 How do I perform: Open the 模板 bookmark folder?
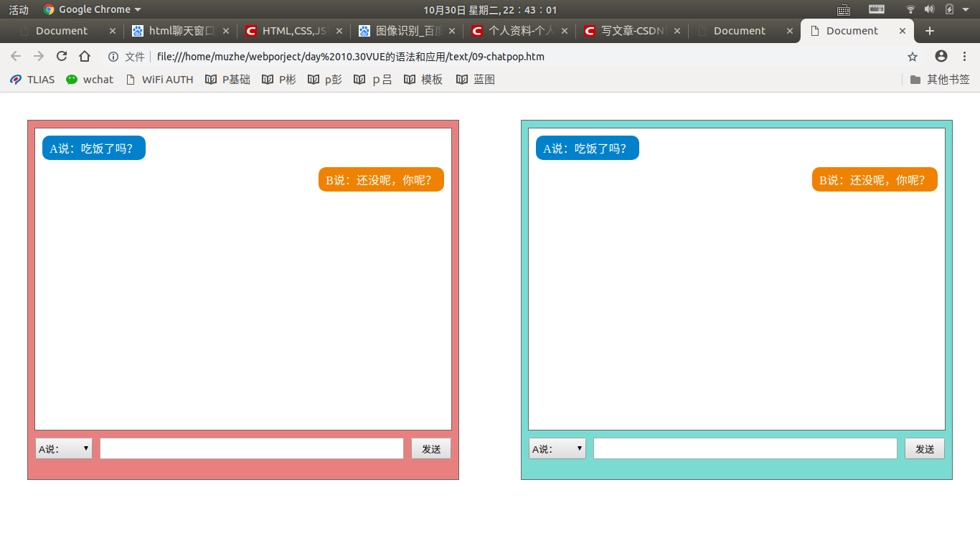pyautogui.click(x=423, y=80)
